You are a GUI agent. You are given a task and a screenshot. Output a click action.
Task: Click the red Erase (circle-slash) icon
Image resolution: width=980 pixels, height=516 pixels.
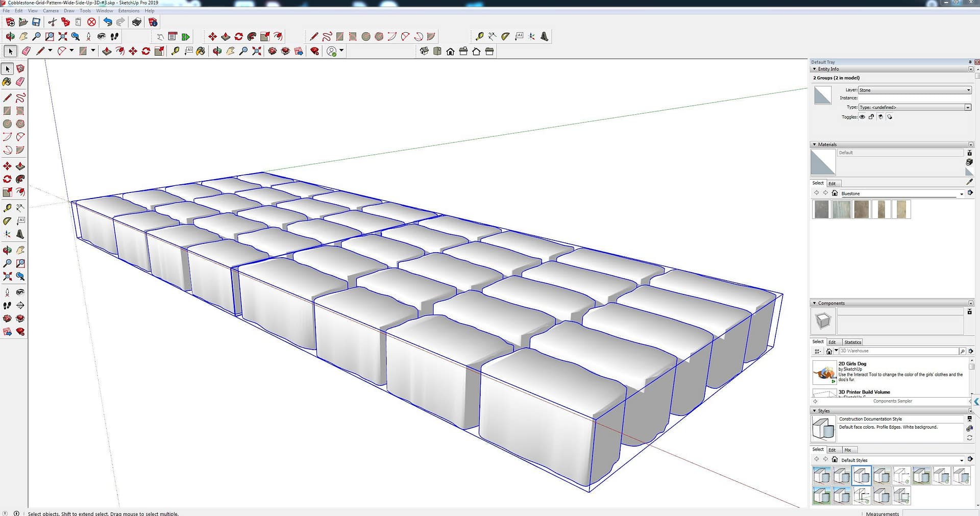(x=91, y=22)
